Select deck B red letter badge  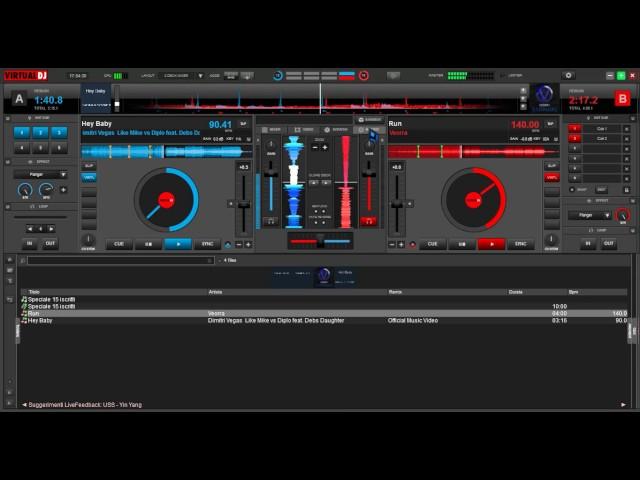click(622, 99)
